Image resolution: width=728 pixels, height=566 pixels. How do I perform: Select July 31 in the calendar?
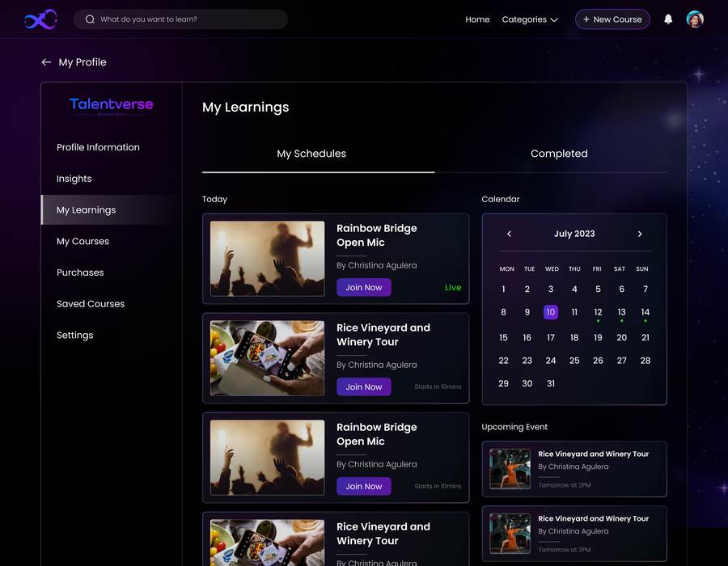coord(551,383)
